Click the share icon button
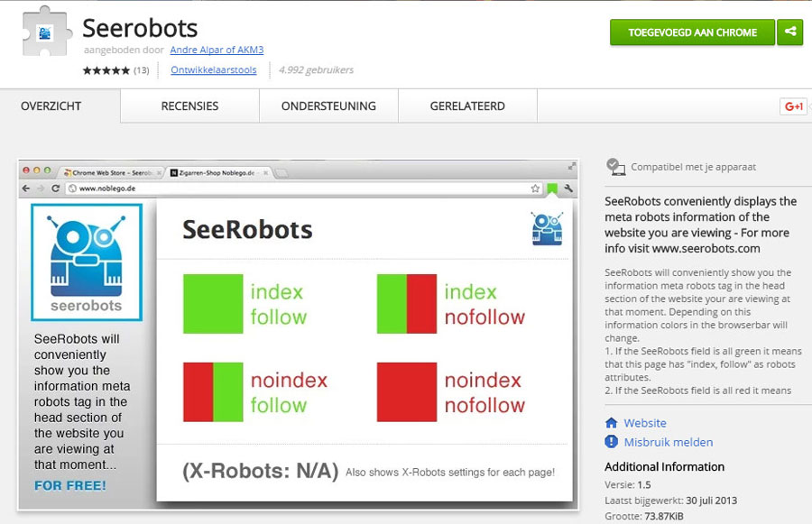 click(790, 32)
